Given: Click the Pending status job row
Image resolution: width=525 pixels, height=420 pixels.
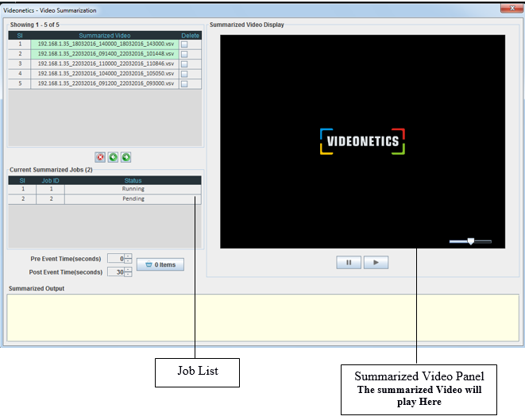Looking at the screenshot, I should tap(105, 199).
